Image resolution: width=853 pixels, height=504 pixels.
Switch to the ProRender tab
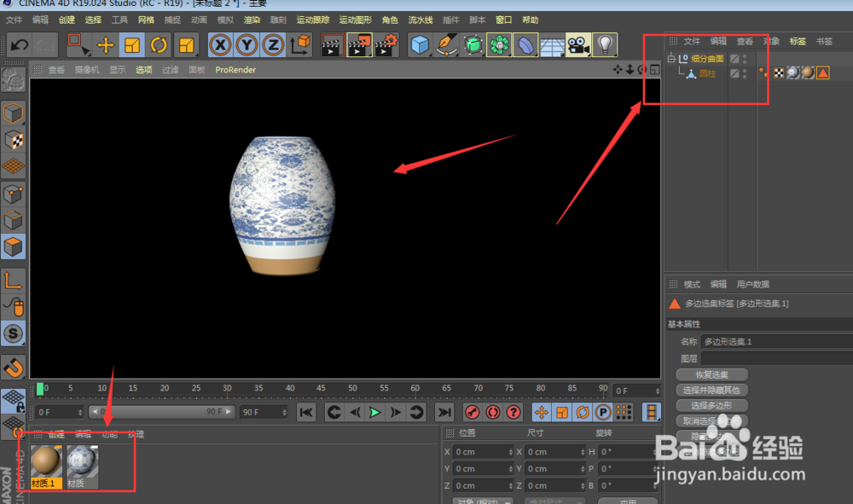(x=235, y=70)
